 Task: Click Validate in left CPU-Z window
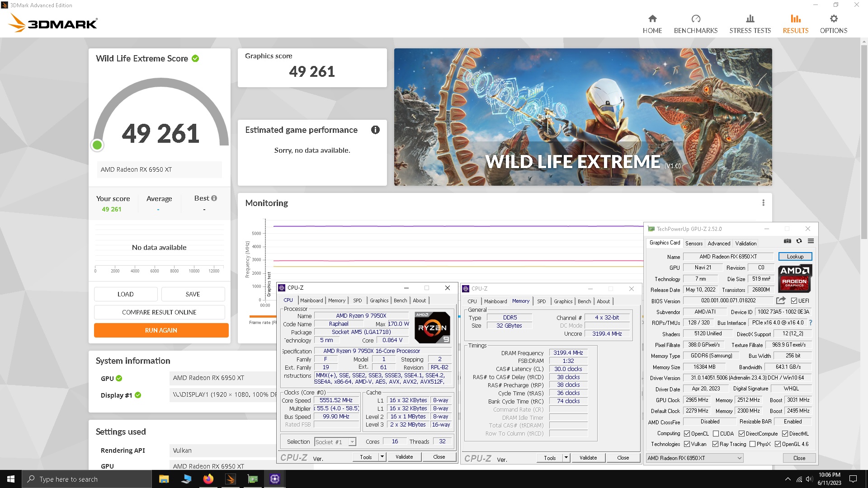coord(404,457)
